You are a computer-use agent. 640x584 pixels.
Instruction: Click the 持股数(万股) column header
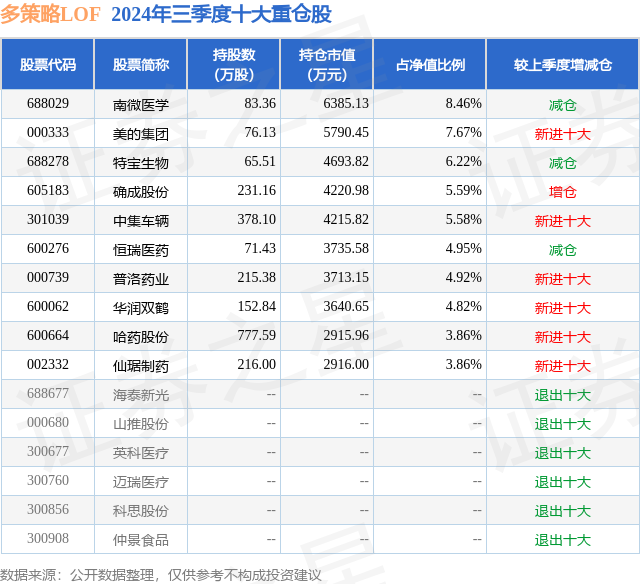click(x=234, y=64)
